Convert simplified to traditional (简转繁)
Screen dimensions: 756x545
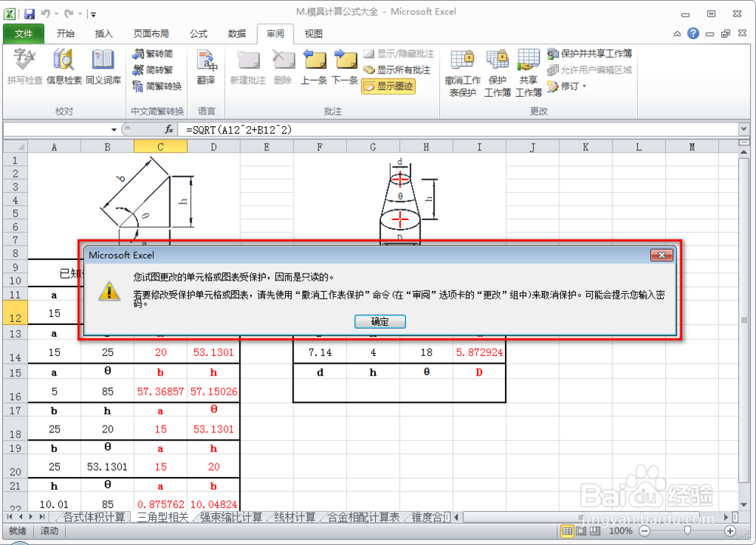[153, 70]
